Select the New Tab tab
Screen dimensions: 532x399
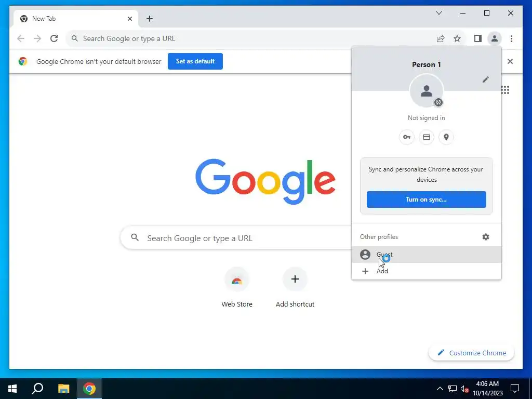point(75,19)
